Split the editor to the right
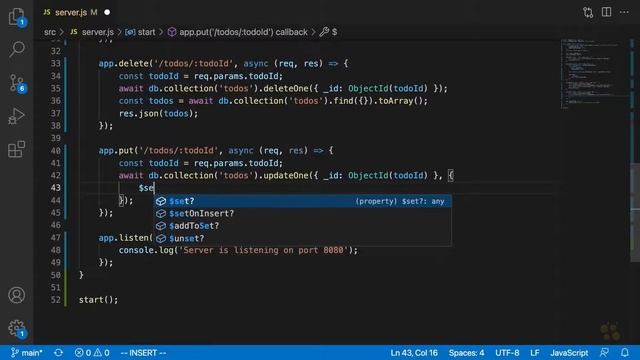 pos(607,12)
